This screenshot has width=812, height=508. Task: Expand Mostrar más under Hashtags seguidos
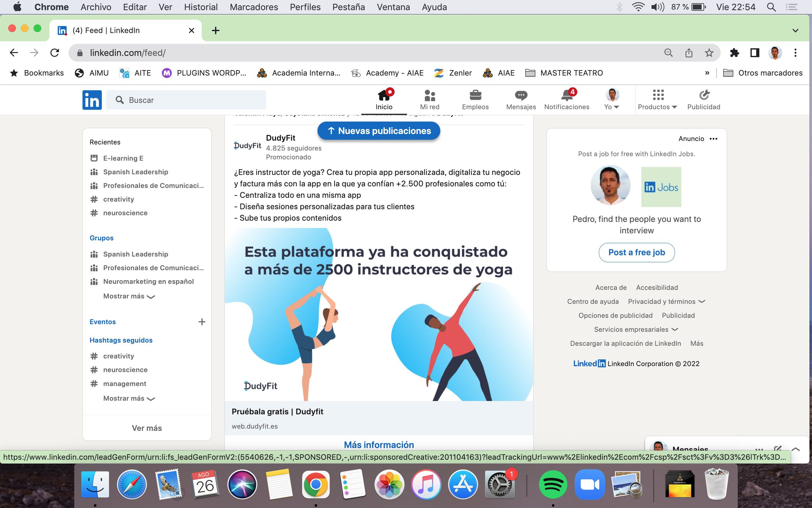point(129,398)
